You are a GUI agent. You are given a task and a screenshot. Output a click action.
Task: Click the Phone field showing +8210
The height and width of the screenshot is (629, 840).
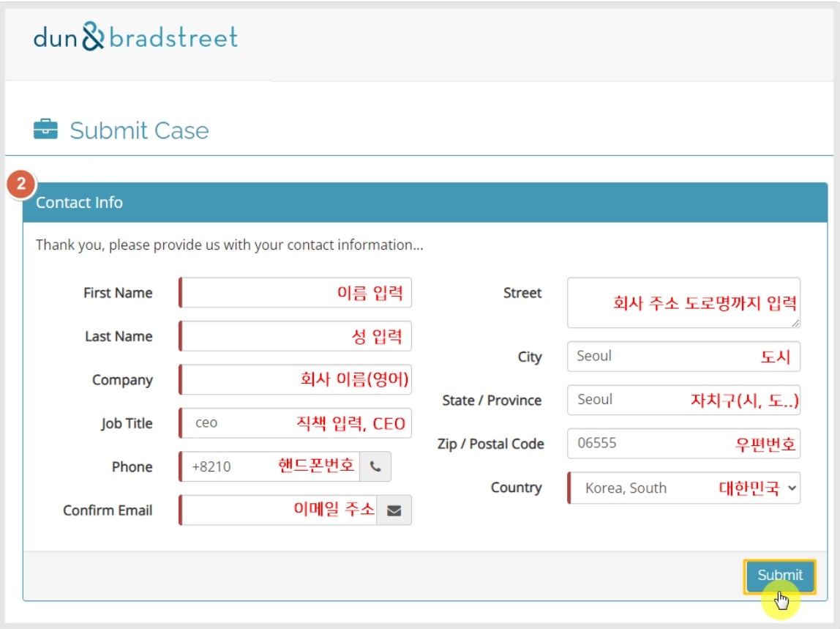point(269,466)
